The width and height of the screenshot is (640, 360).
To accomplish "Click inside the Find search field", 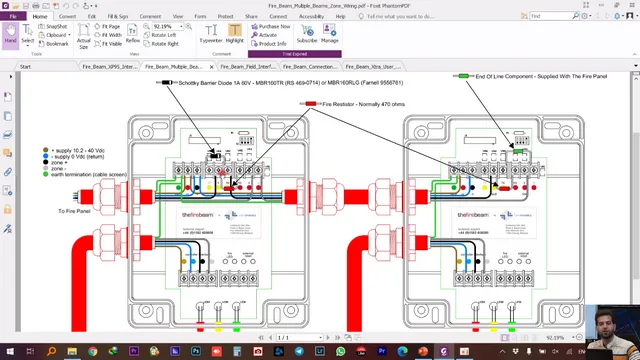I will click(551, 16).
